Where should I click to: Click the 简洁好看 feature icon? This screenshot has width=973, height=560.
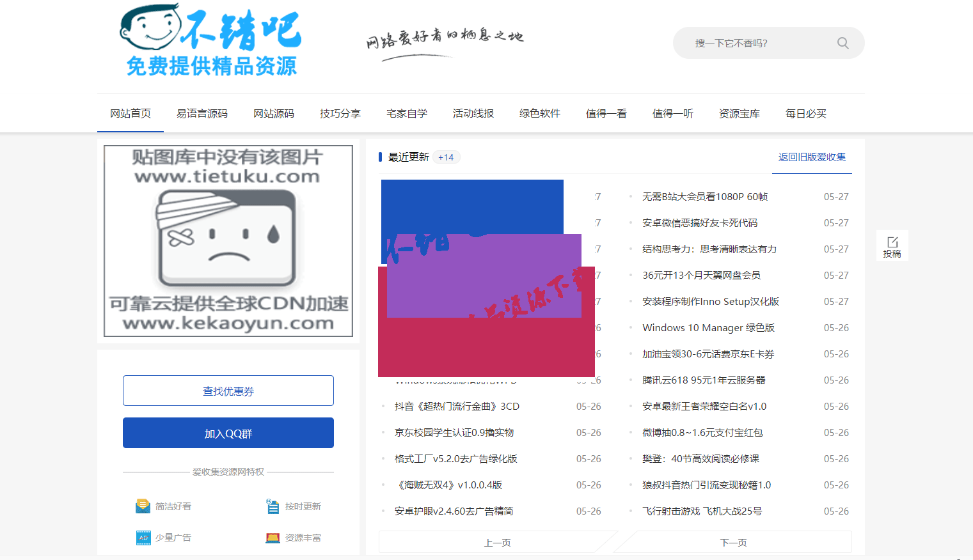[x=143, y=506]
